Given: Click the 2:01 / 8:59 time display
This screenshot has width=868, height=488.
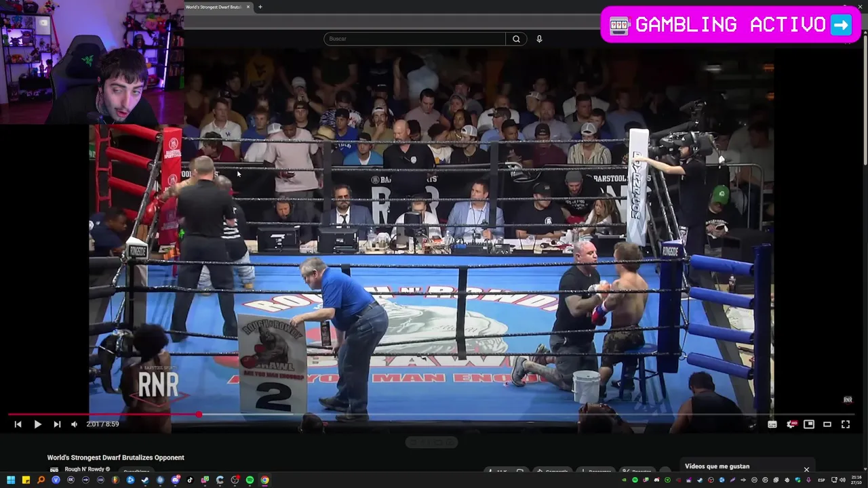Looking at the screenshot, I should (x=102, y=424).
